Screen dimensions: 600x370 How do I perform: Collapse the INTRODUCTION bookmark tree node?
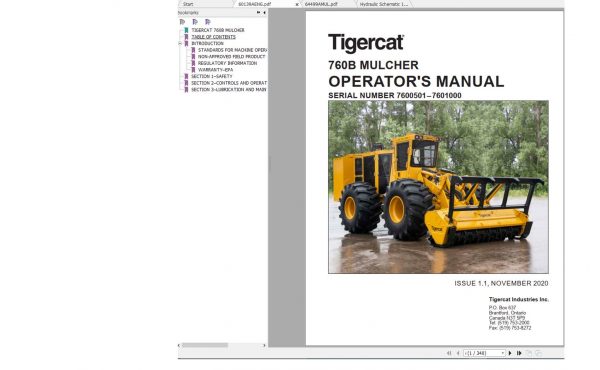pos(180,44)
